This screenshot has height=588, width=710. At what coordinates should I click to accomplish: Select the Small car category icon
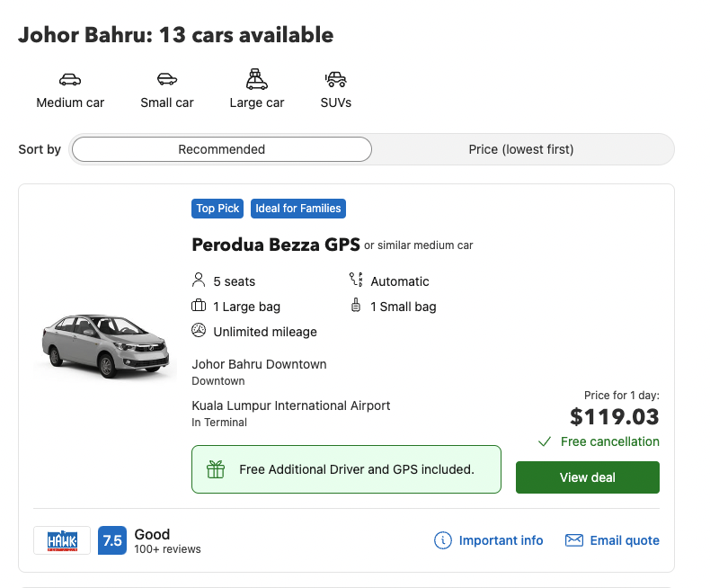tap(167, 80)
